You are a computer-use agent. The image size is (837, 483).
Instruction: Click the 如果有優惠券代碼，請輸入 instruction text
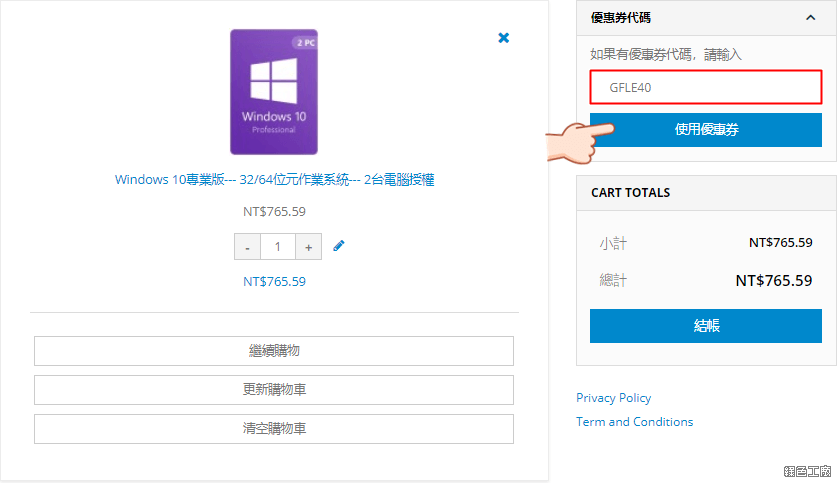point(666,54)
